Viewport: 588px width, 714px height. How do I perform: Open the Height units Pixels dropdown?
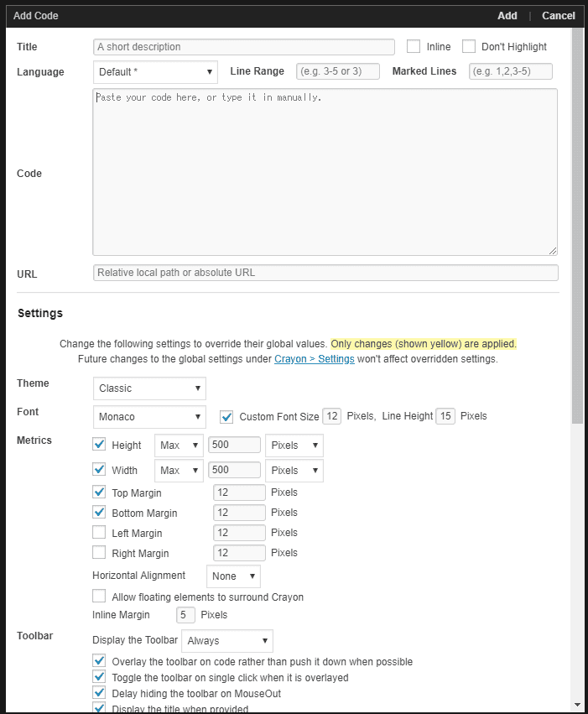pyautogui.click(x=294, y=446)
